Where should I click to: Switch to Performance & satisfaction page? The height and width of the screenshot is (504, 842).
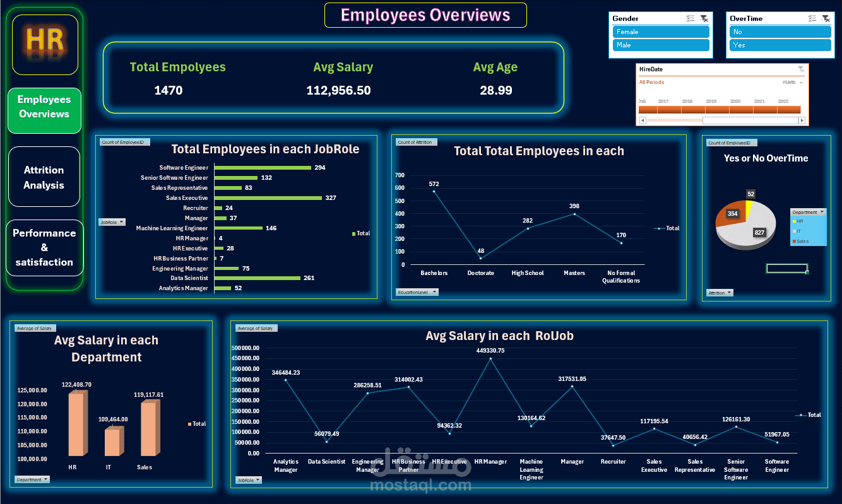[44, 247]
